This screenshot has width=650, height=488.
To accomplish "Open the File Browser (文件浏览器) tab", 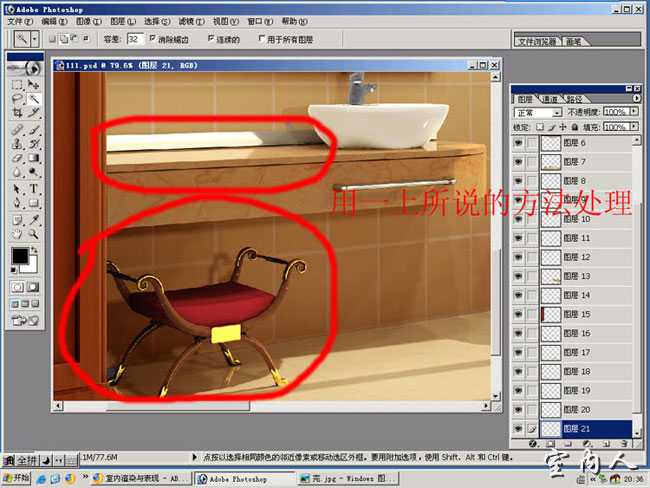I will 537,41.
